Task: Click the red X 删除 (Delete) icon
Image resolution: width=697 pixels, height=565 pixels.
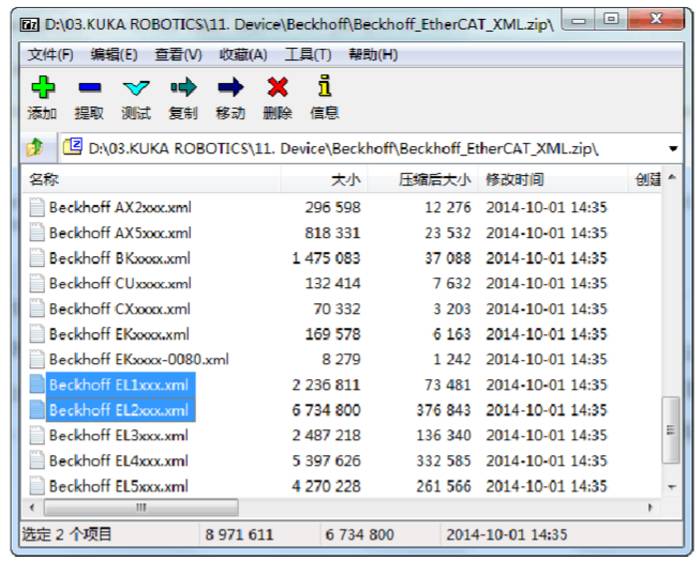Action: pos(277,87)
